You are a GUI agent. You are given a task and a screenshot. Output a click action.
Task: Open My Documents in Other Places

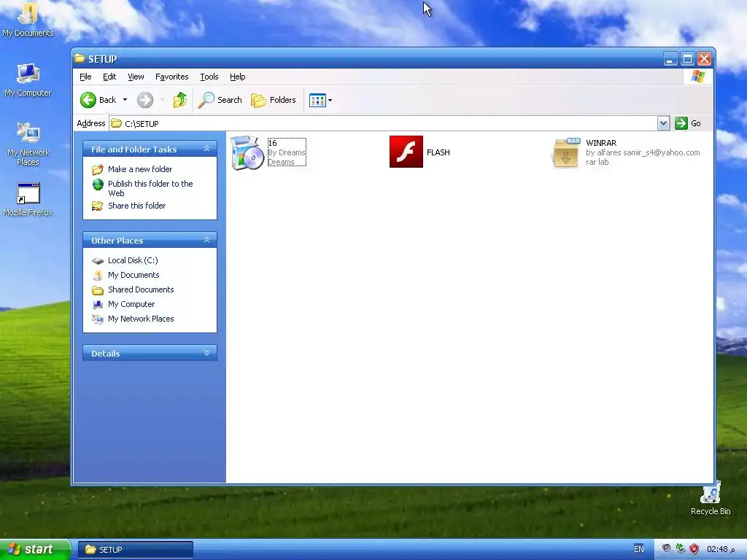click(x=133, y=275)
